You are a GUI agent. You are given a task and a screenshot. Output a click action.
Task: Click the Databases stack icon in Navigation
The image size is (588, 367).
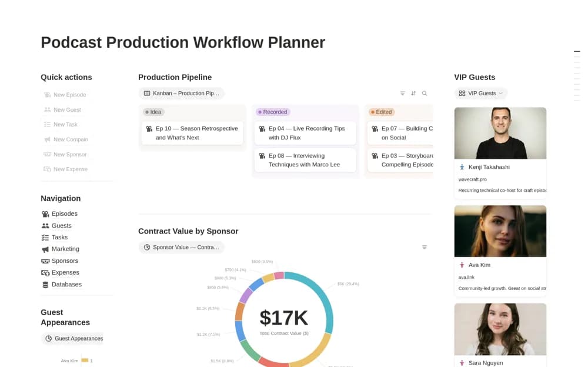45,285
